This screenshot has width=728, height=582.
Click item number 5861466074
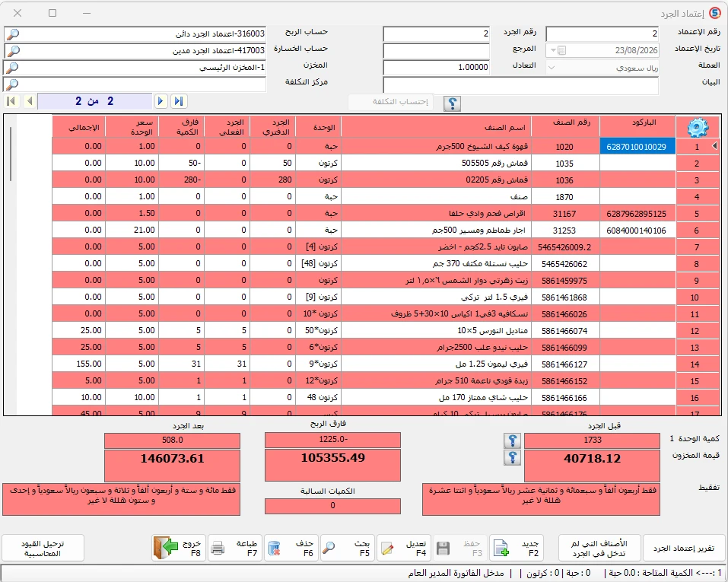click(x=564, y=331)
